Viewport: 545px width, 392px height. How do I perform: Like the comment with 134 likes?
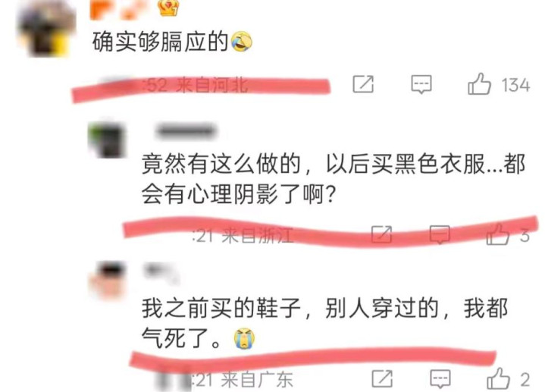[479, 84]
